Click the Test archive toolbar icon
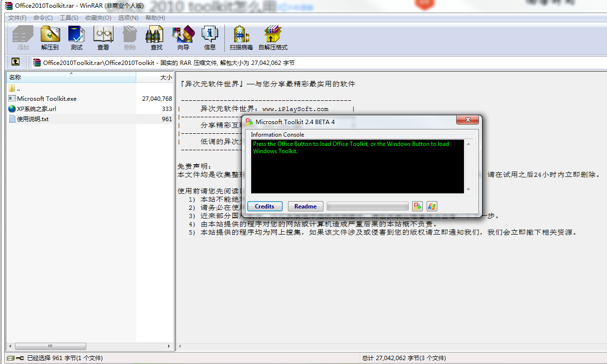607x364 pixels. (77, 38)
